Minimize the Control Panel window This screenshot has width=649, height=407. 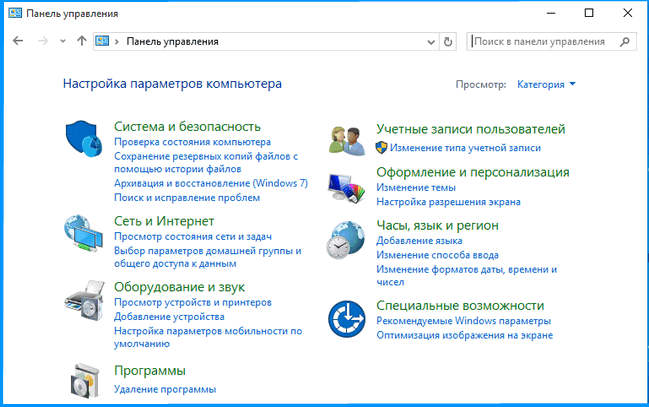[x=551, y=13]
